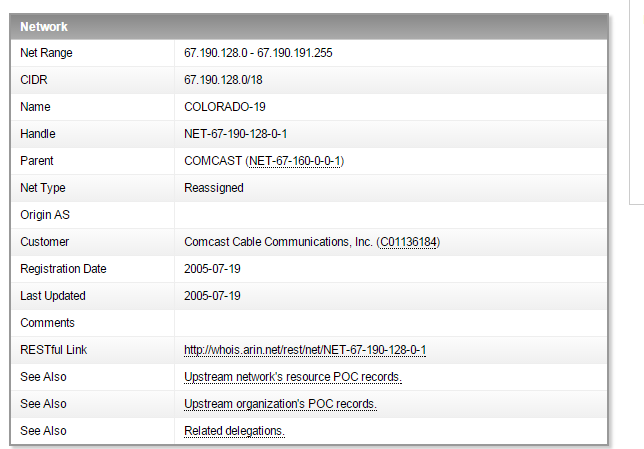Click the RESTful Link row label
Viewport: 644px width, 449px height.
coord(53,350)
